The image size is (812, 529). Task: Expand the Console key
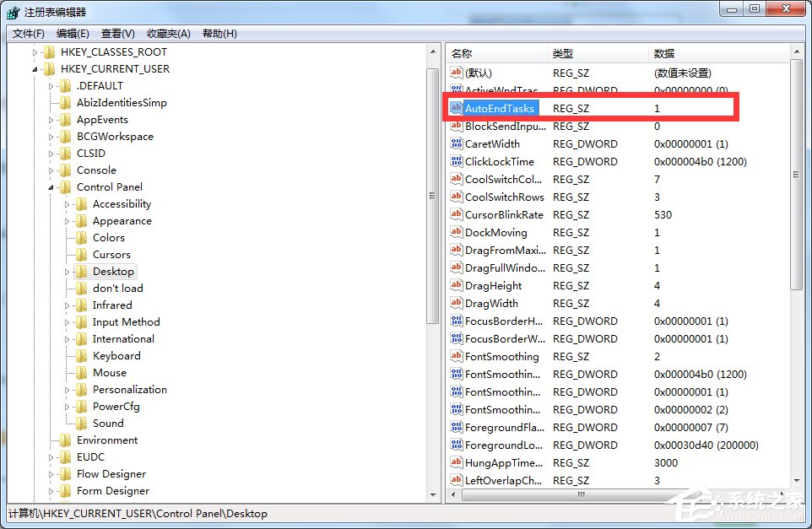pos(51,170)
